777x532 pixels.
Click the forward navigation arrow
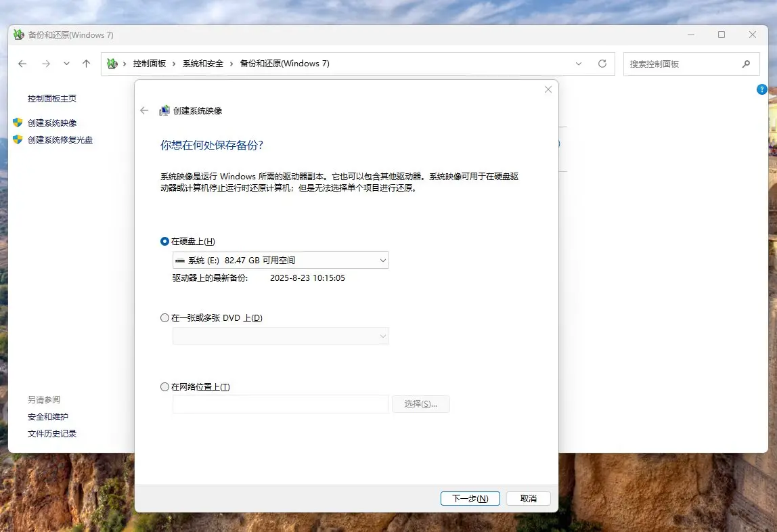tap(46, 64)
